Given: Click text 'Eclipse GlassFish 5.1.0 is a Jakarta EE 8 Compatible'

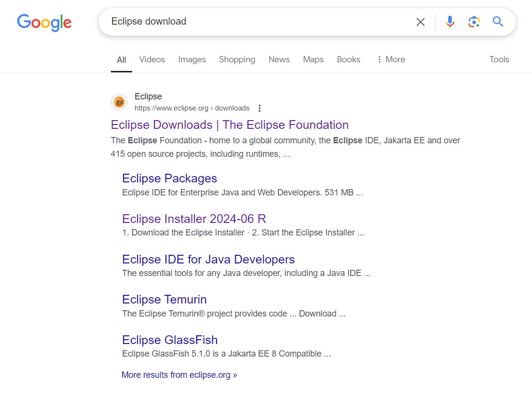Looking at the screenshot, I should pyautogui.click(x=222, y=354).
